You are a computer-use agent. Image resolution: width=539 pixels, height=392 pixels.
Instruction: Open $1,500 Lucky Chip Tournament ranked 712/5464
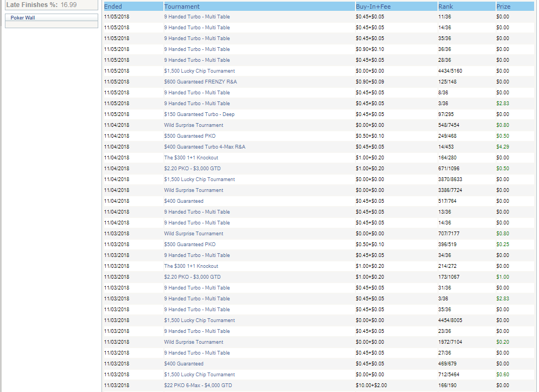pyautogui.click(x=199, y=375)
